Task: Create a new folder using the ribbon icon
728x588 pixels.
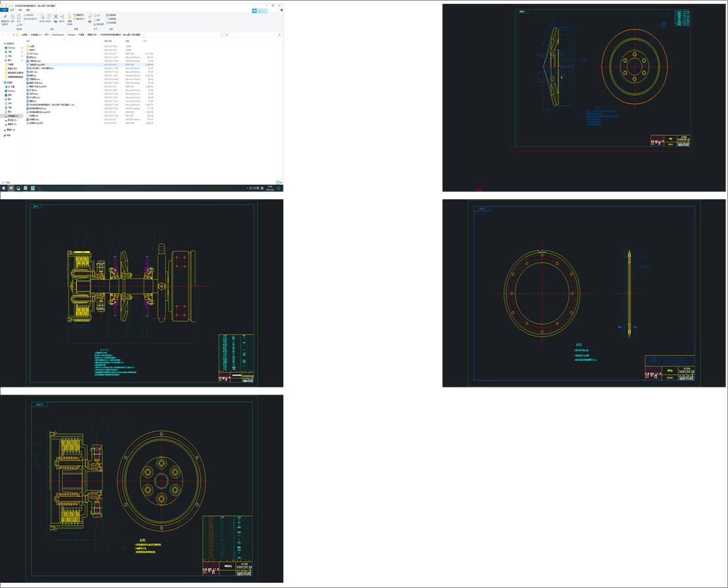Action: [70, 17]
